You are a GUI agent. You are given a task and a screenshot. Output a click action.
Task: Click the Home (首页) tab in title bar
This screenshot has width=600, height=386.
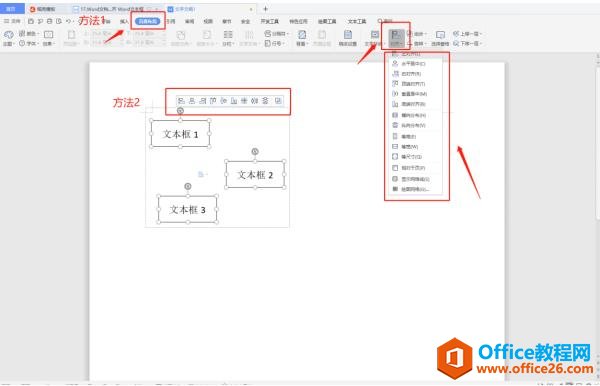tap(11, 8)
